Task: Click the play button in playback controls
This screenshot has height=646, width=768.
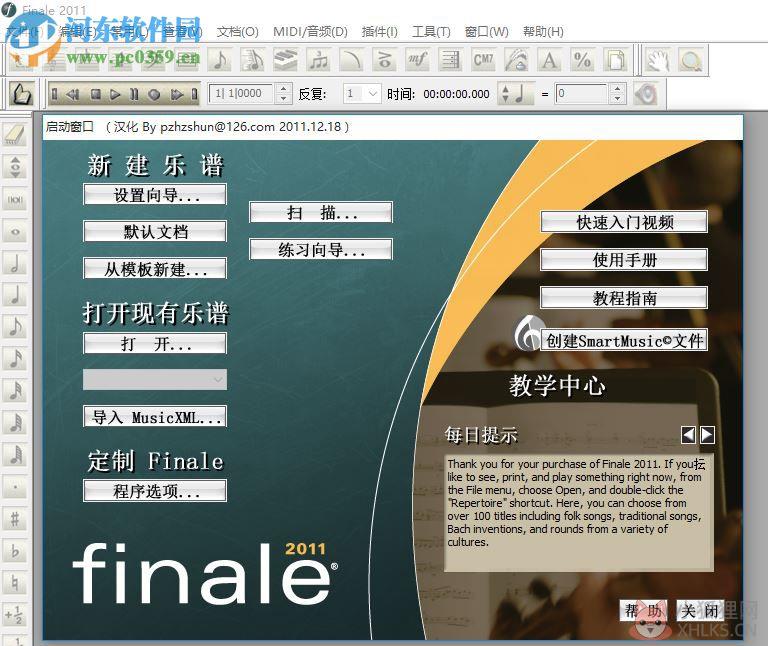Action: point(115,94)
